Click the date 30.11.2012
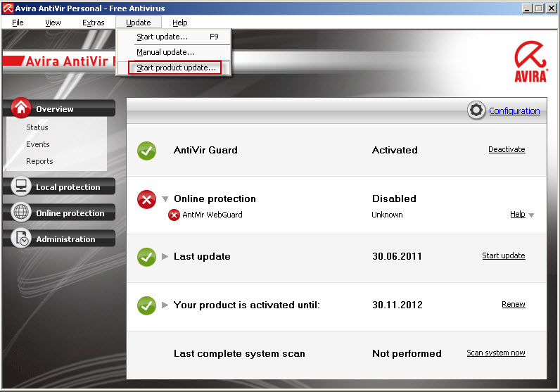Image resolution: width=560 pixels, height=392 pixels. 397,305
